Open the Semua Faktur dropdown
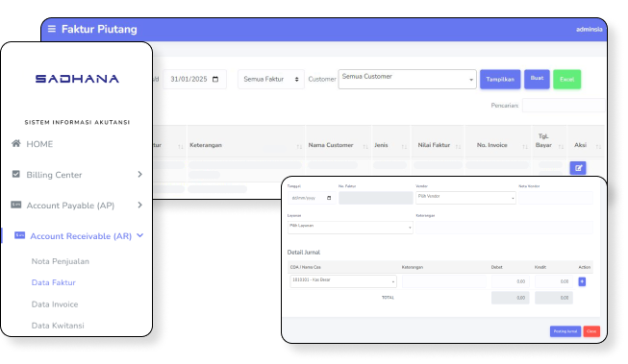Screen dimensions: 628x364 [271, 79]
